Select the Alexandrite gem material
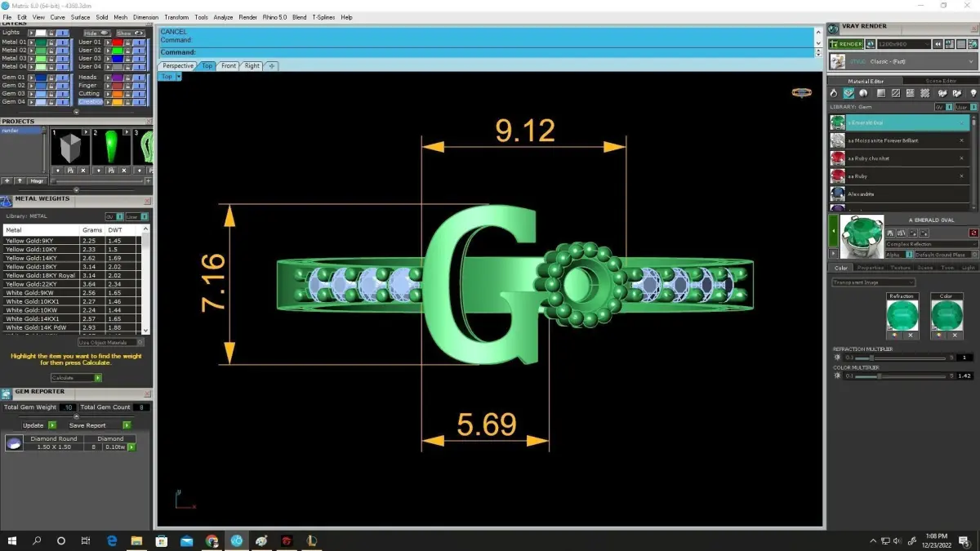Image resolution: width=980 pixels, height=551 pixels. pyautogui.click(x=899, y=194)
